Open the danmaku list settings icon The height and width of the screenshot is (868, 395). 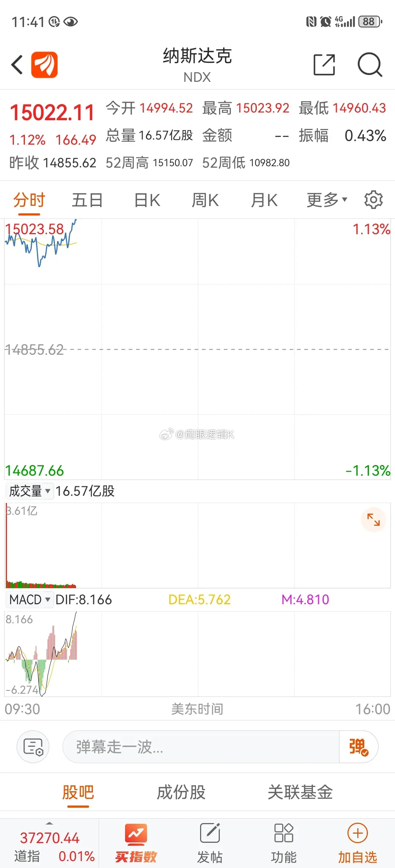point(33,746)
